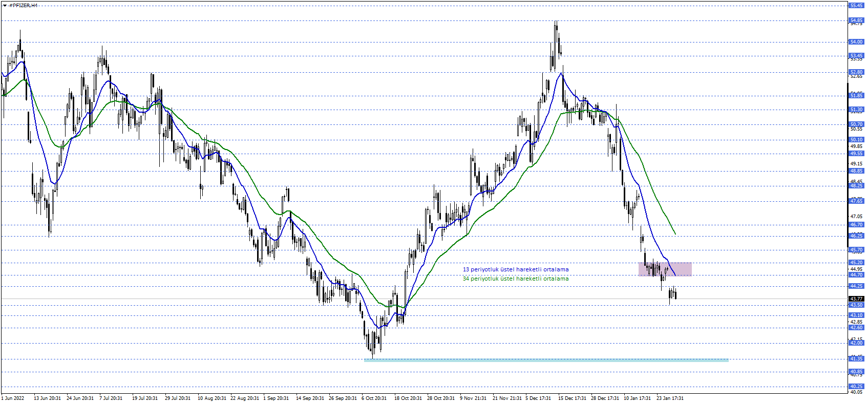Image resolution: width=868 pixels, height=404 pixels.
Task: Click the 40.05 axis price value
Action: (856, 392)
